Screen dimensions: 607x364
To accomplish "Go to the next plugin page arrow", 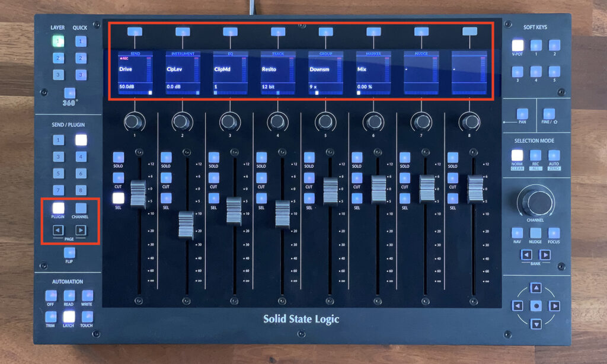I will click(x=81, y=231).
